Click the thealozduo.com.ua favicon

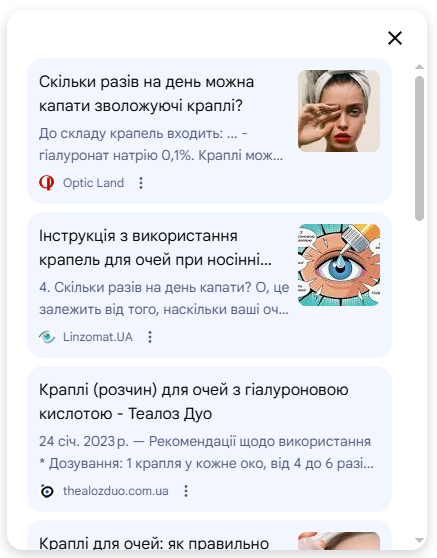coord(47,491)
